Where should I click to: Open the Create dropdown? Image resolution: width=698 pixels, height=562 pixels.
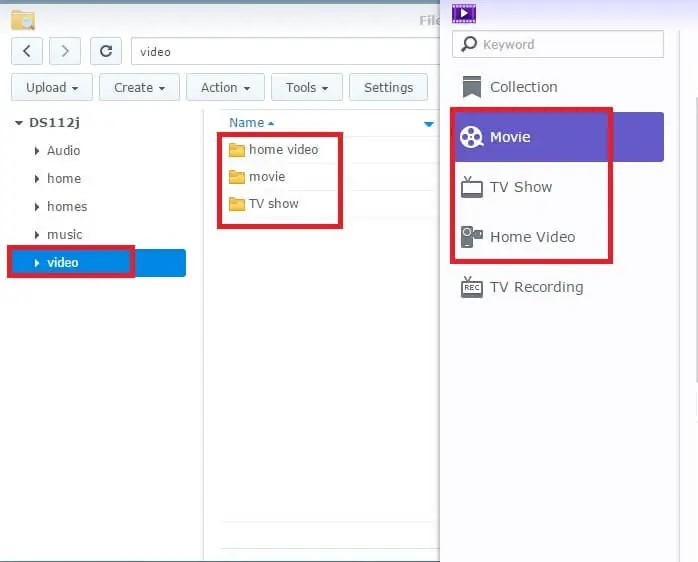click(139, 87)
